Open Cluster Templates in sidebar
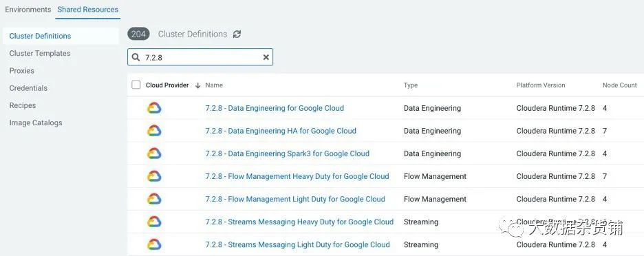This screenshot has width=644, height=256. pos(40,54)
